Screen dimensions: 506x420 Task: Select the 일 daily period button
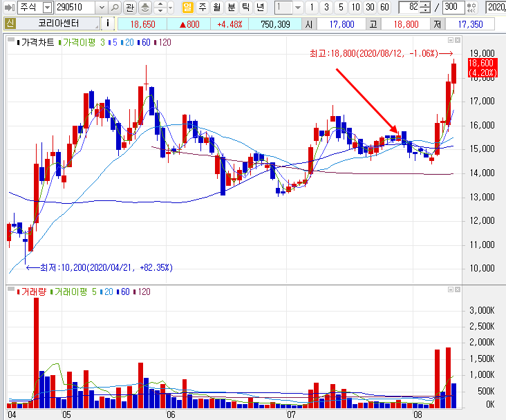[x=187, y=7]
